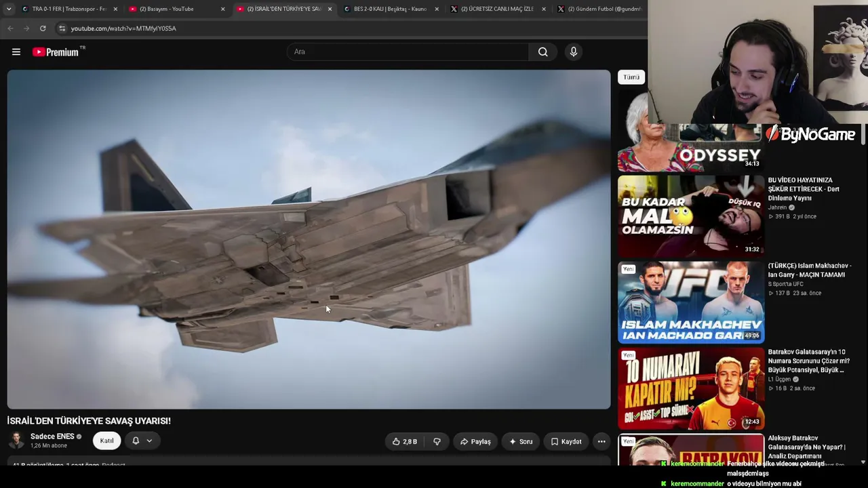Open the 10 NUMARAYI KAPATIR MI thumbnail
The width and height of the screenshot is (868, 488).
(x=690, y=388)
